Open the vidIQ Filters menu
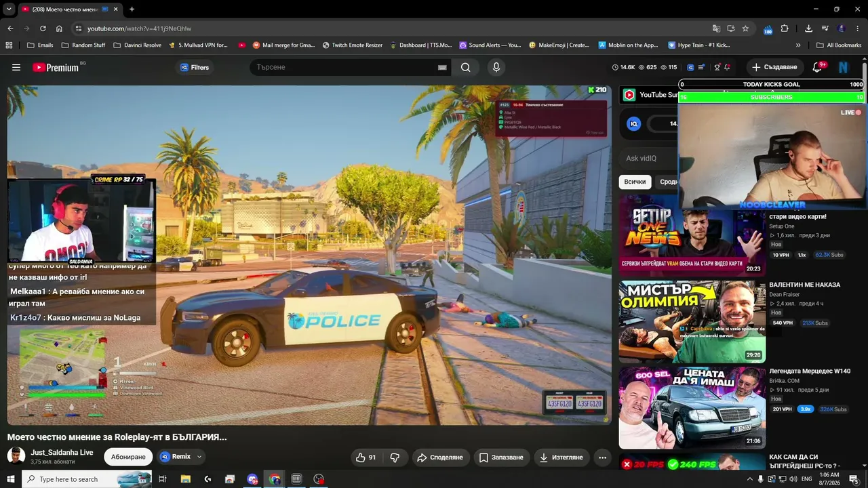The image size is (868, 488). tap(194, 67)
